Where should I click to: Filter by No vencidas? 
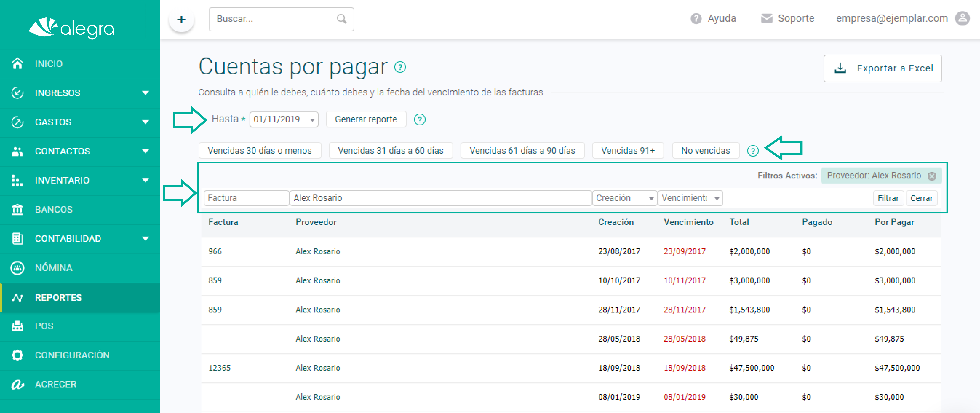705,150
